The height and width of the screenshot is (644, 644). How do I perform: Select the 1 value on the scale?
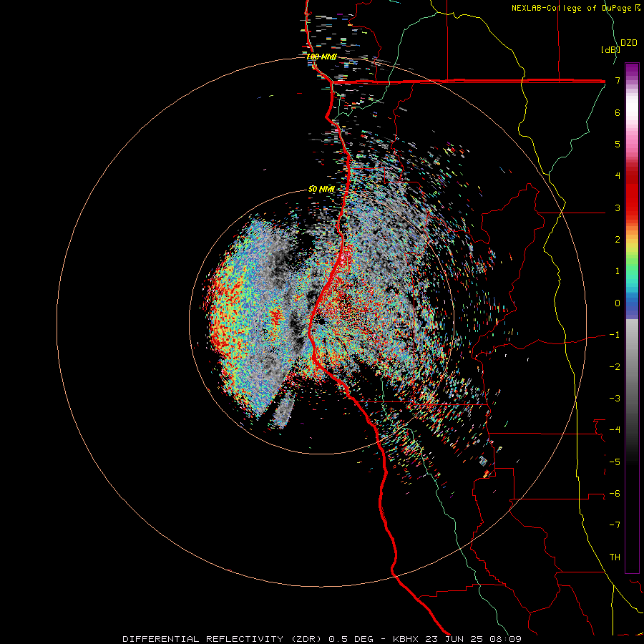(618, 271)
